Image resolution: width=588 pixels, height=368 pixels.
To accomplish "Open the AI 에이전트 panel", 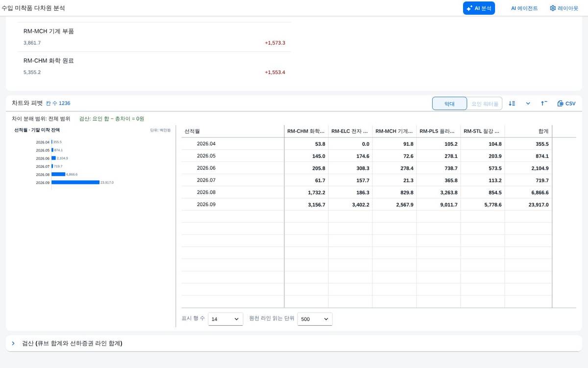I will click(x=524, y=8).
